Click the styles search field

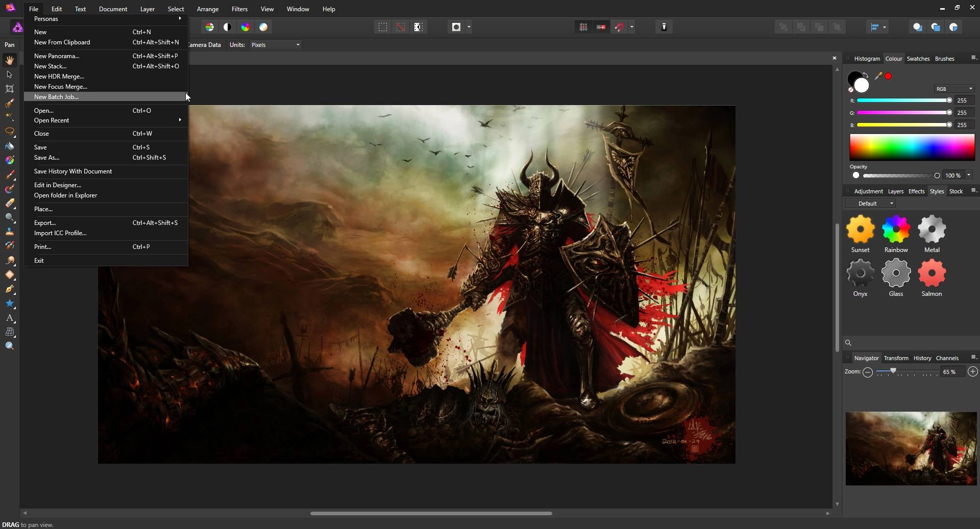pos(911,343)
